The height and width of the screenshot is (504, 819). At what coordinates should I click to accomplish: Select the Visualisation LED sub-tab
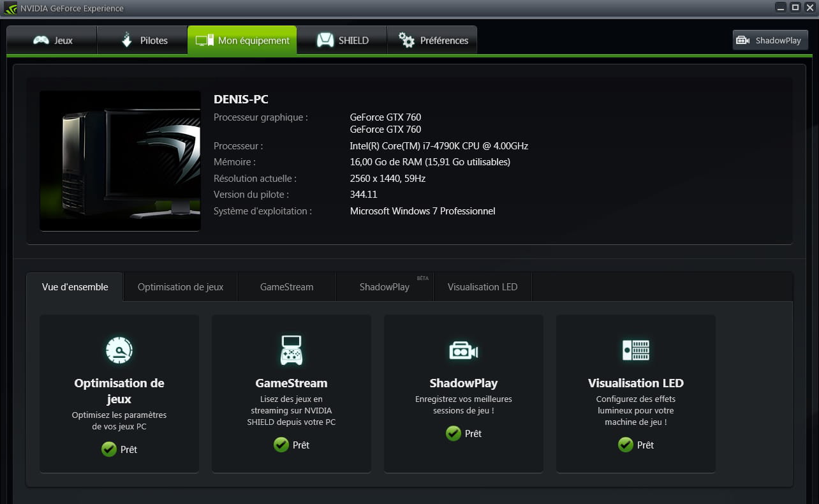482,286
